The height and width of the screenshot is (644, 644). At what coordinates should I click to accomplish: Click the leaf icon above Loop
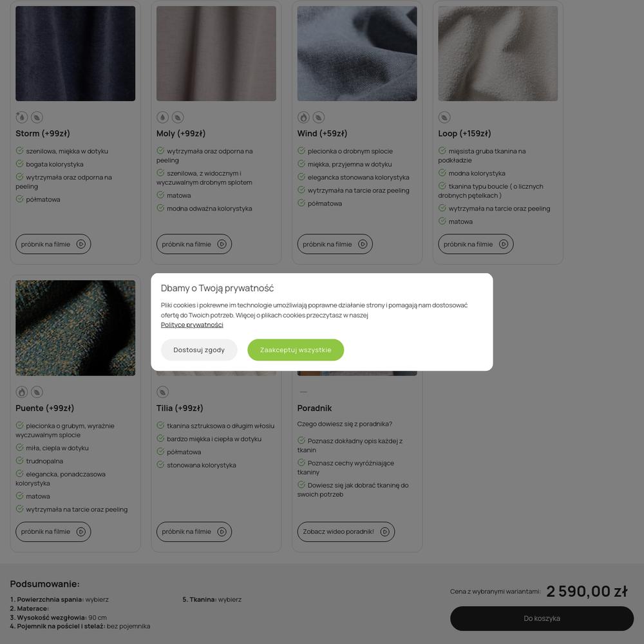(444, 117)
